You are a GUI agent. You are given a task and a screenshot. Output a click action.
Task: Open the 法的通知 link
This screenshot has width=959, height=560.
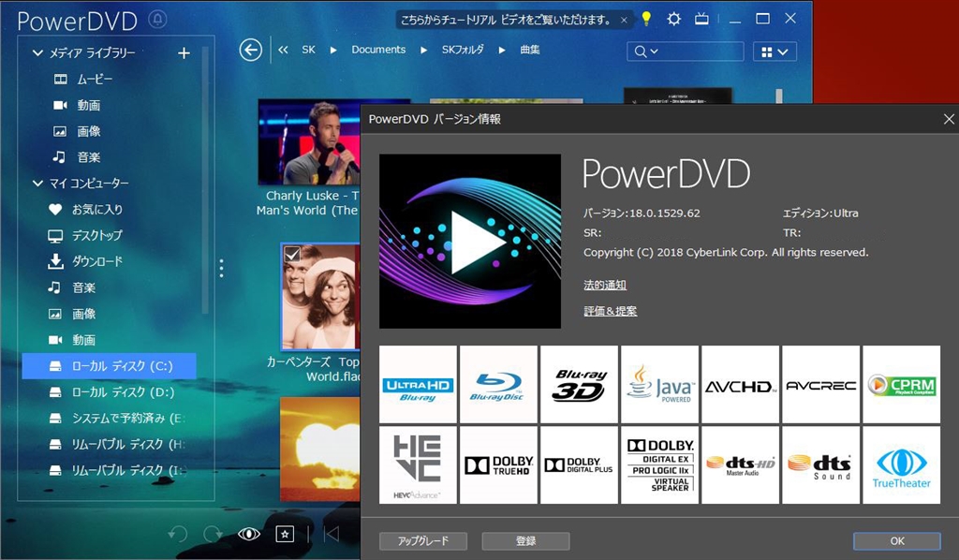coord(605,285)
